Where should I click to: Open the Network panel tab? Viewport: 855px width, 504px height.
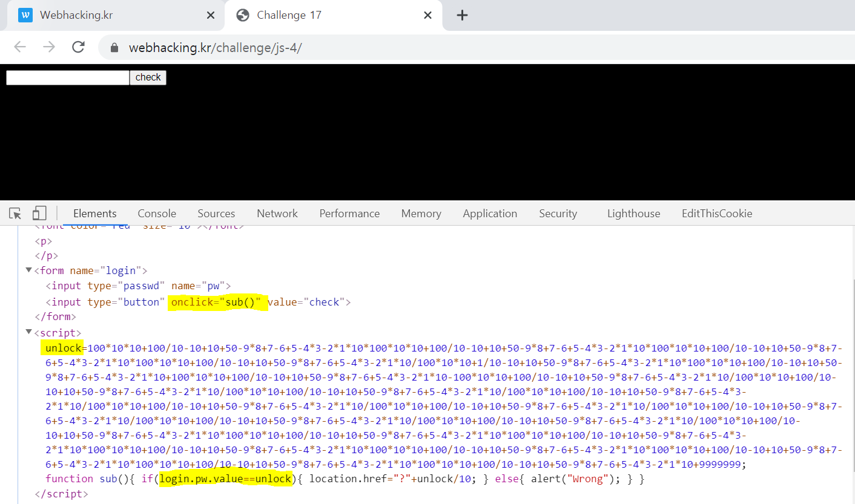tap(277, 214)
